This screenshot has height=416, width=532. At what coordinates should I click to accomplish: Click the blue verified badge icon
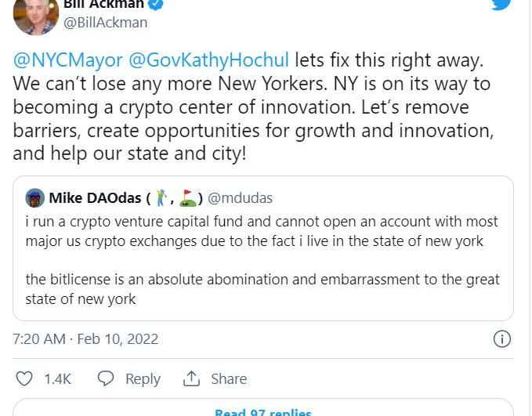[157, 5]
